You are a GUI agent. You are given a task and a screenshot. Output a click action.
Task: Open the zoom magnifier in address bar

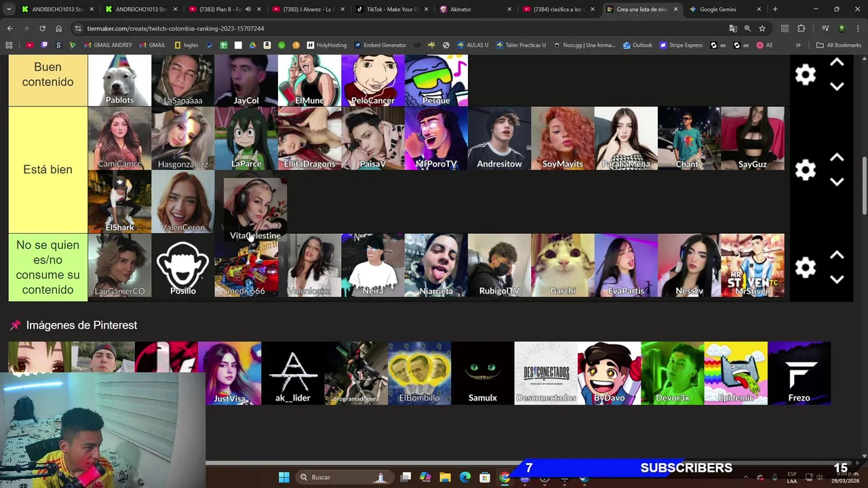pyautogui.click(x=747, y=28)
